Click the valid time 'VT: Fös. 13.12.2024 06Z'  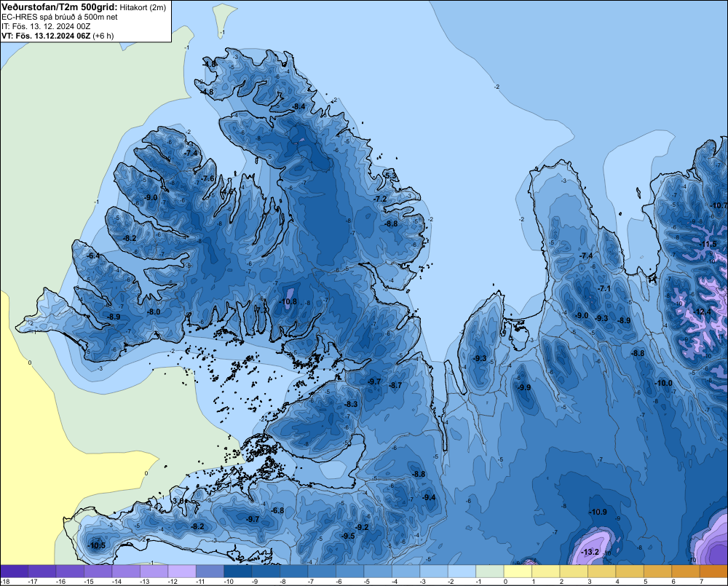pyautogui.click(x=46, y=36)
